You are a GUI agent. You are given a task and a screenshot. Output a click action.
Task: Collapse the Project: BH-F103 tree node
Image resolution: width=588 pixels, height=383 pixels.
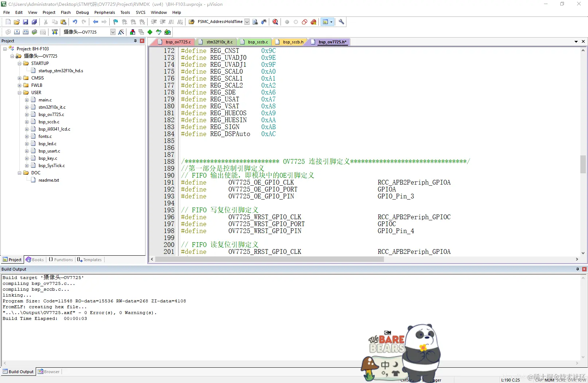pyautogui.click(x=5, y=49)
